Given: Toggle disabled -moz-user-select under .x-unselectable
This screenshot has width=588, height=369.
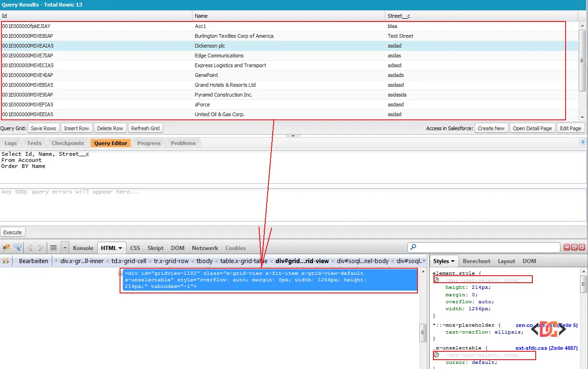Looking at the screenshot, I should (437, 355).
